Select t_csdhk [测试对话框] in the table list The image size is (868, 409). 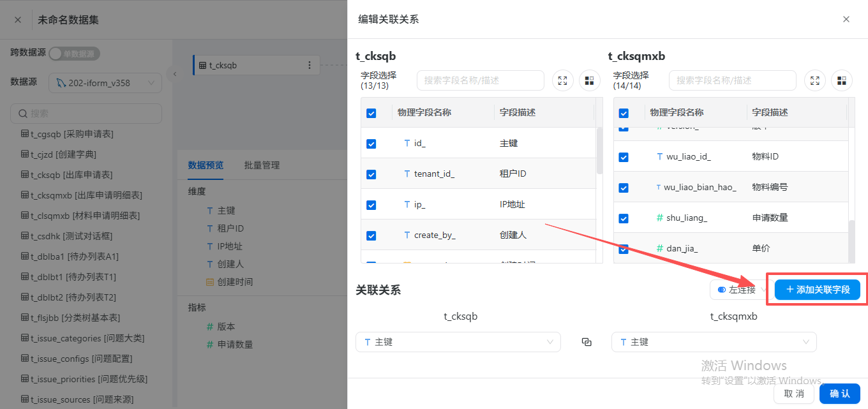pyautogui.click(x=66, y=236)
